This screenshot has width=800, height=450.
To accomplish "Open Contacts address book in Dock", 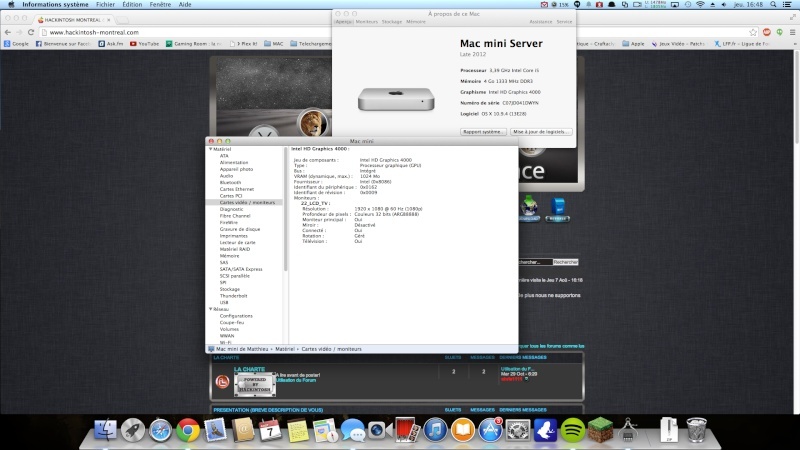I will click(243, 430).
